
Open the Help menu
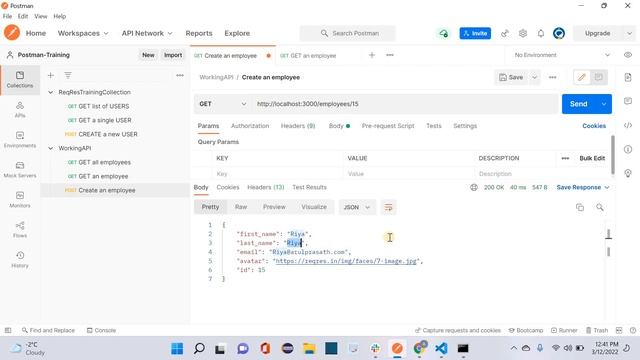(60, 16)
